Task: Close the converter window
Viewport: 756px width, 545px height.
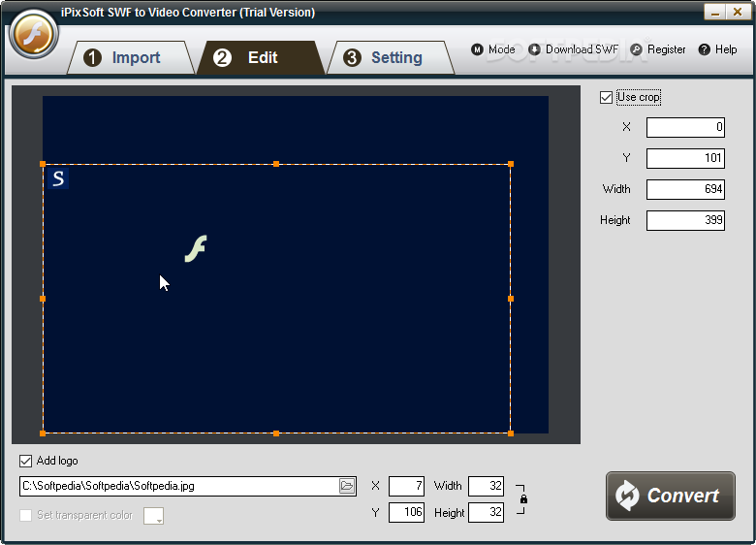Action: pos(738,12)
